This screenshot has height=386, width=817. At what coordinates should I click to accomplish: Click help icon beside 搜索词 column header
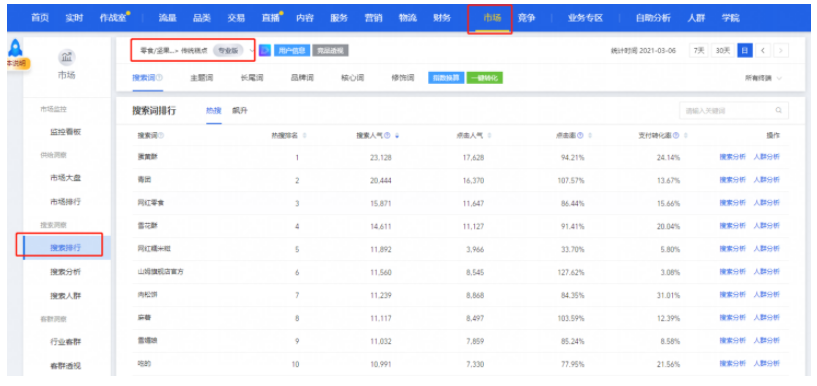point(160,135)
